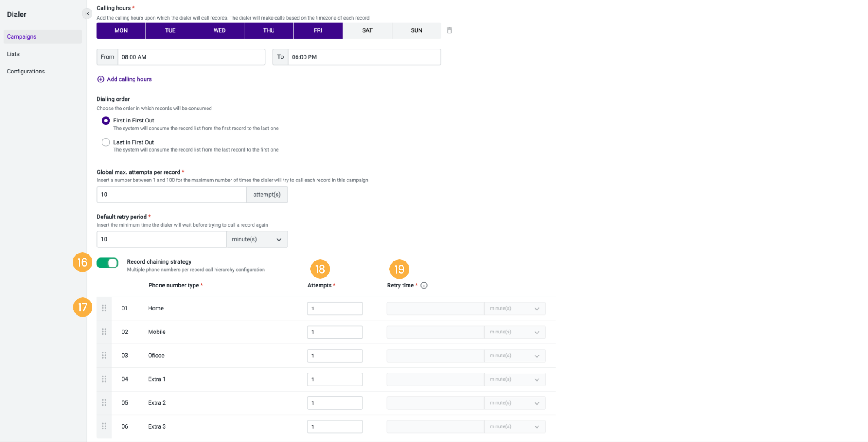
Task: Click the 'attempt(s)' unit label
Action: tap(267, 195)
